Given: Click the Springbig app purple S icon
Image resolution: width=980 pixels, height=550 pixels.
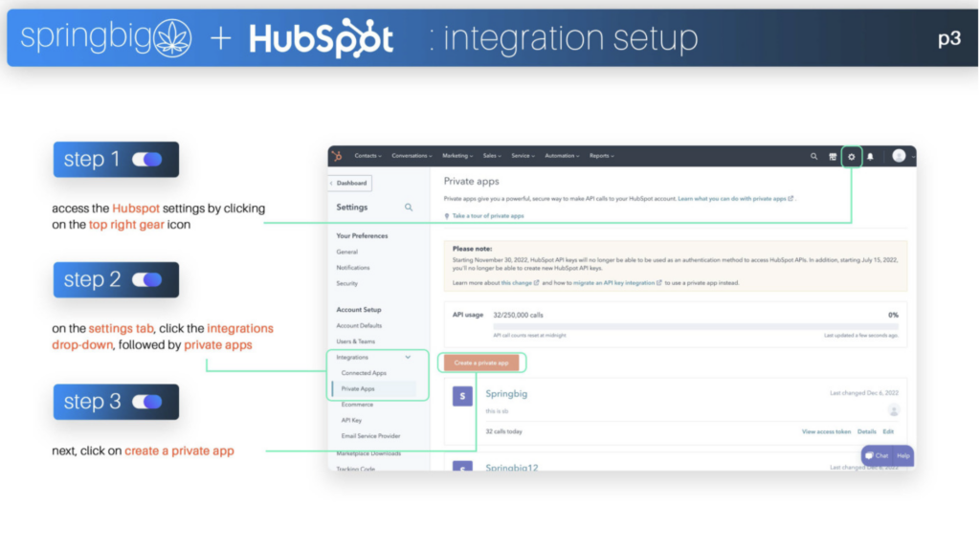Looking at the screenshot, I should point(462,396).
